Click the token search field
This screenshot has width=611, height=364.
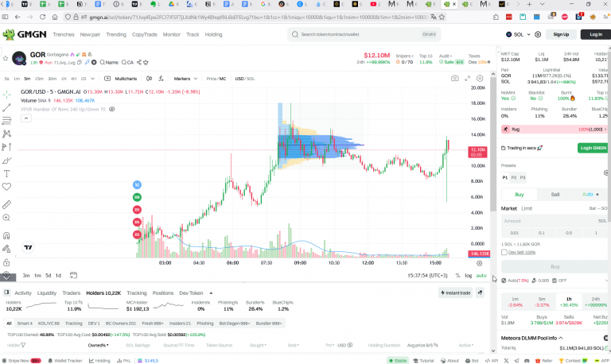[364, 34]
